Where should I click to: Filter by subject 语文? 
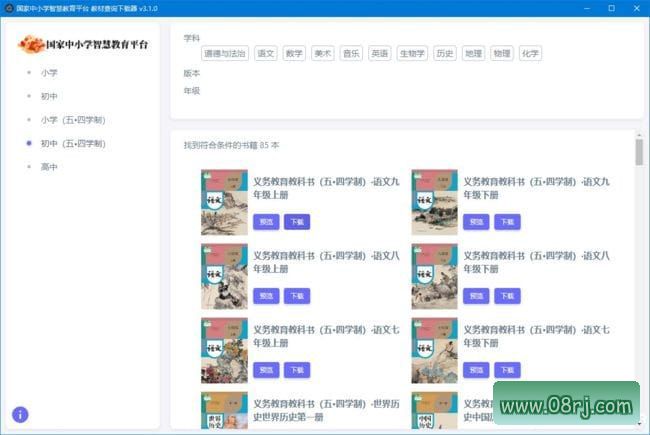pos(266,53)
